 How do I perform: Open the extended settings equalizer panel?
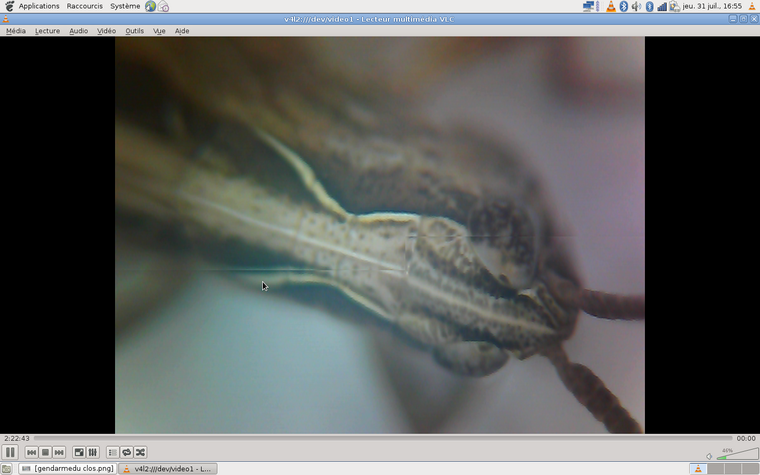pyautogui.click(x=92, y=452)
